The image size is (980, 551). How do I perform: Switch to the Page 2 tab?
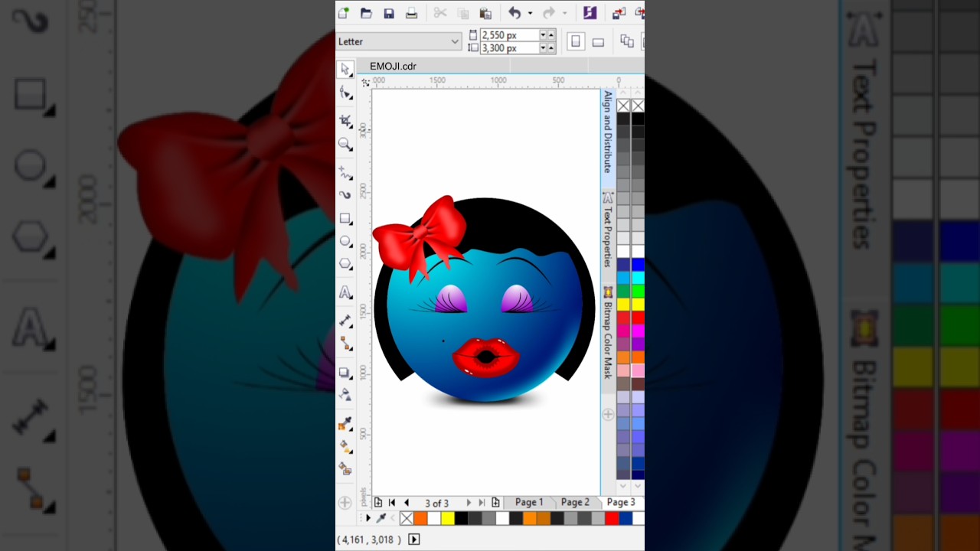pos(575,503)
